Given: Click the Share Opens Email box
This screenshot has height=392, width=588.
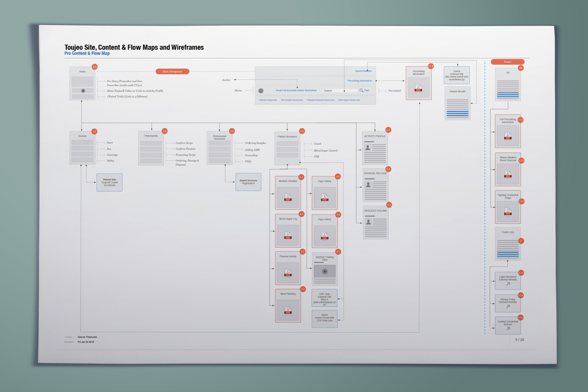Looking at the screenshot, I should 325,319.
